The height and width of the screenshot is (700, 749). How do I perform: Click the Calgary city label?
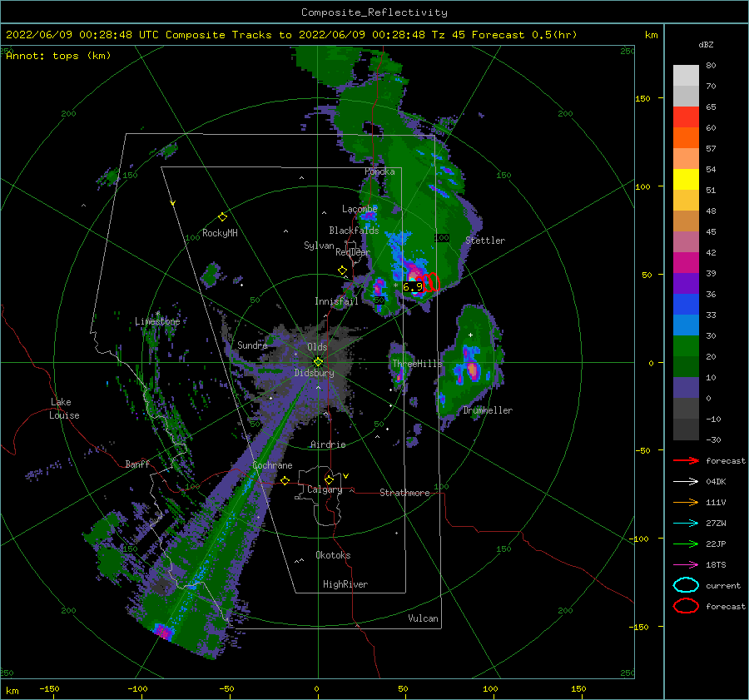coord(325,489)
